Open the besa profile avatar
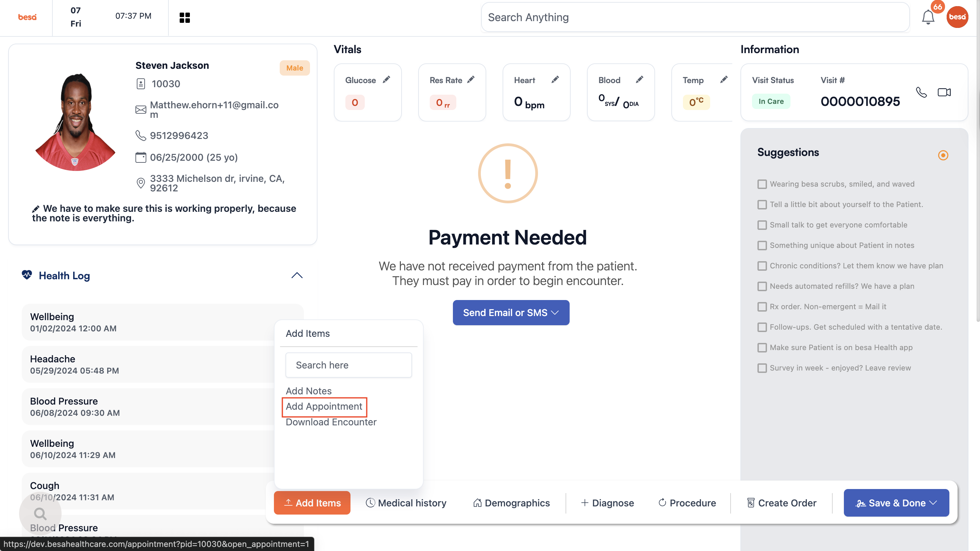This screenshot has height=551, width=980. click(x=957, y=17)
